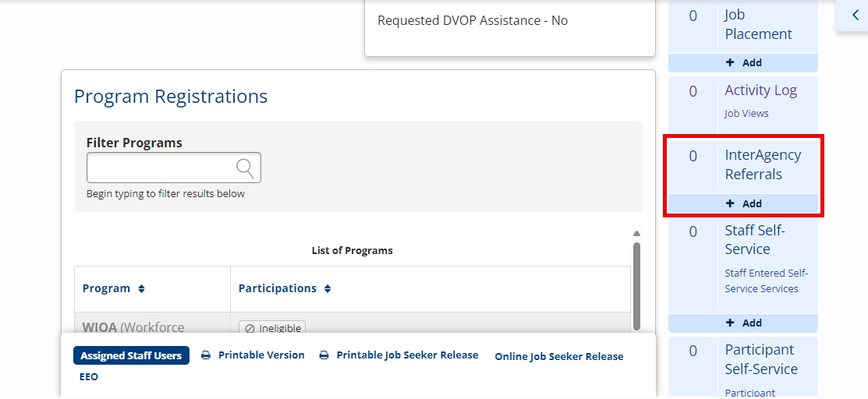
Task: Click the Ineligible status badge for WIOA
Action: [272, 328]
